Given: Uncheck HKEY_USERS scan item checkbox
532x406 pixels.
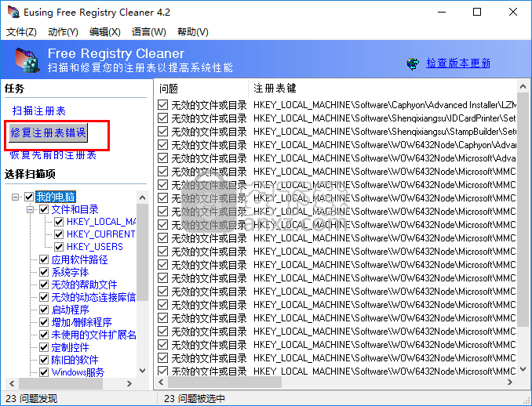Looking at the screenshot, I should coord(59,247).
